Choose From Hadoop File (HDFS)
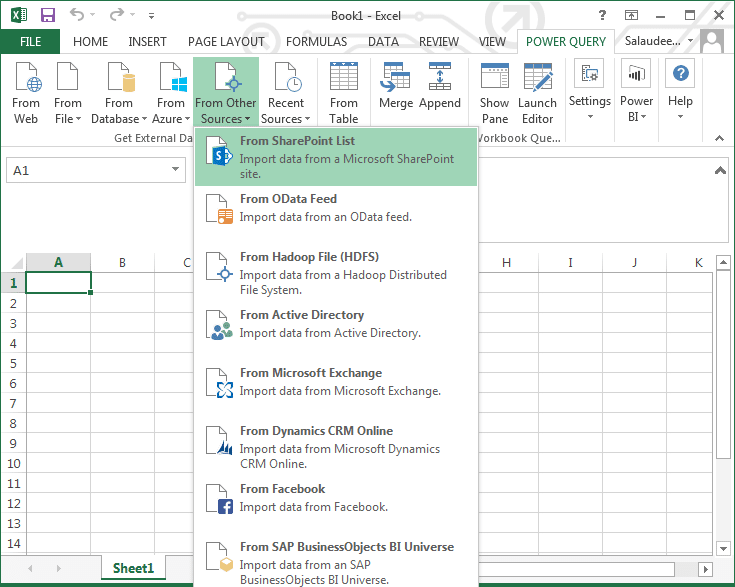 point(336,273)
